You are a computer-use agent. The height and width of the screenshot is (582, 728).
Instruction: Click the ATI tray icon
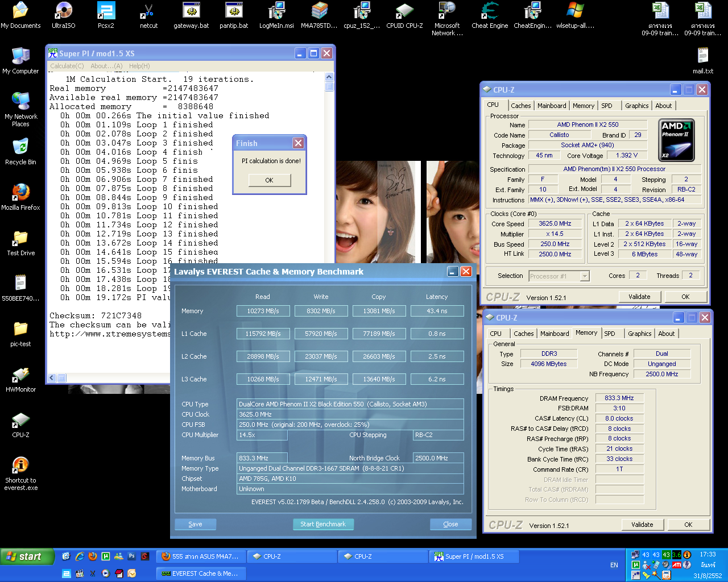[677, 565]
